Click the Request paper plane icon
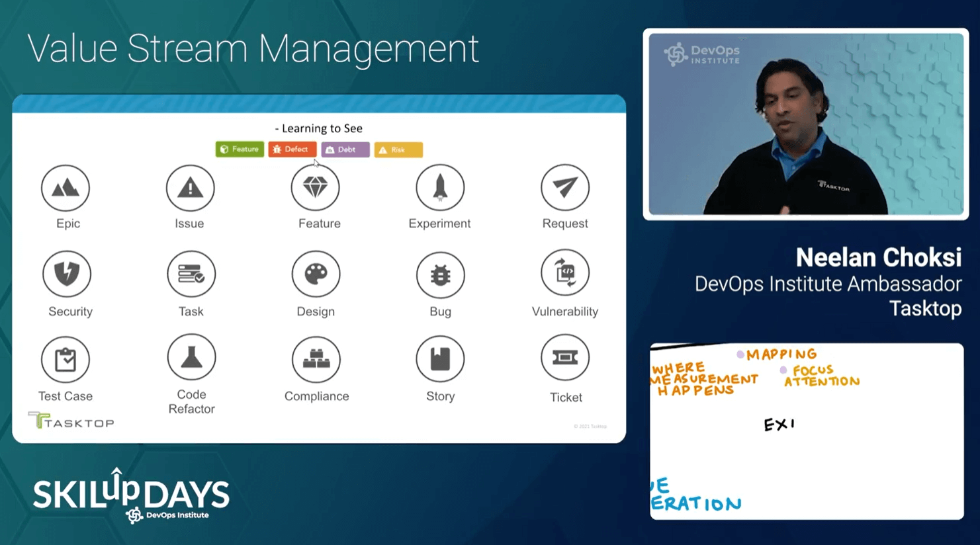Screen dimensions: 980x545 coord(565,188)
